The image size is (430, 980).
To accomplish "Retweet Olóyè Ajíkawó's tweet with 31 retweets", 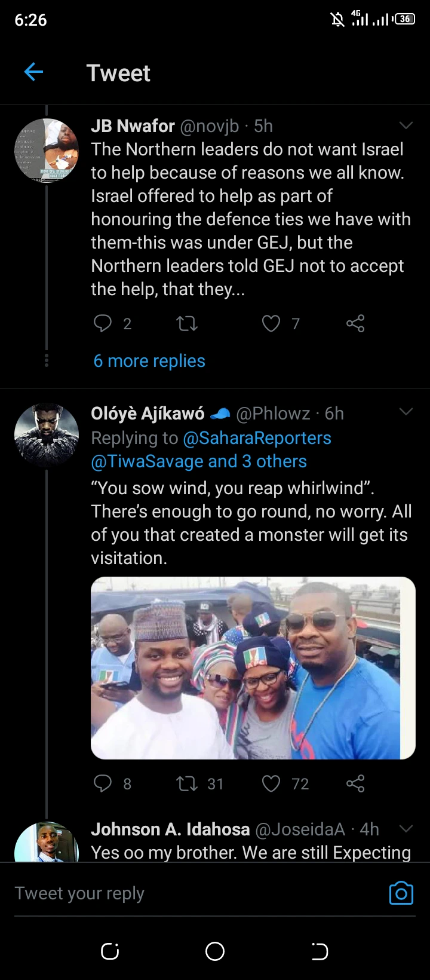I will pos(187,783).
